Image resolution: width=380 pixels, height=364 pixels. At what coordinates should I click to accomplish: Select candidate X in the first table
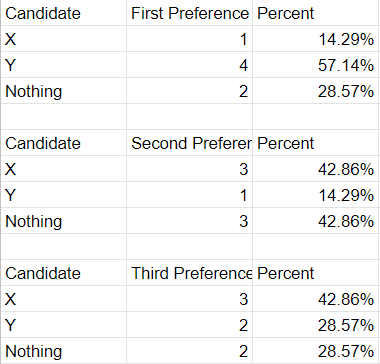63,39
